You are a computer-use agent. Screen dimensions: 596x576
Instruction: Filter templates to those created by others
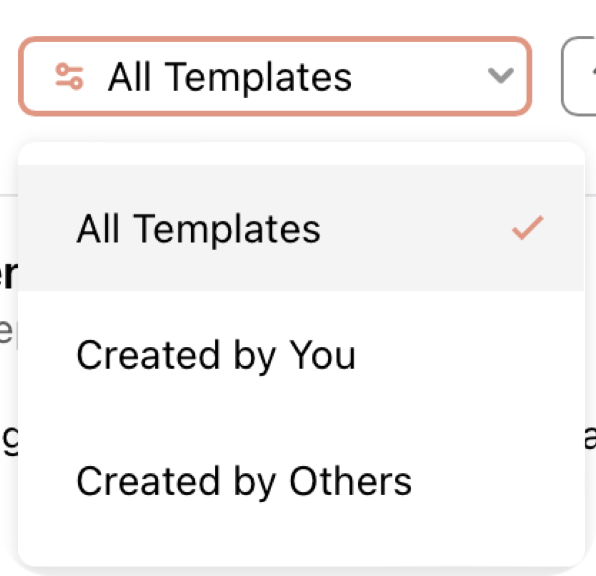pos(300,481)
